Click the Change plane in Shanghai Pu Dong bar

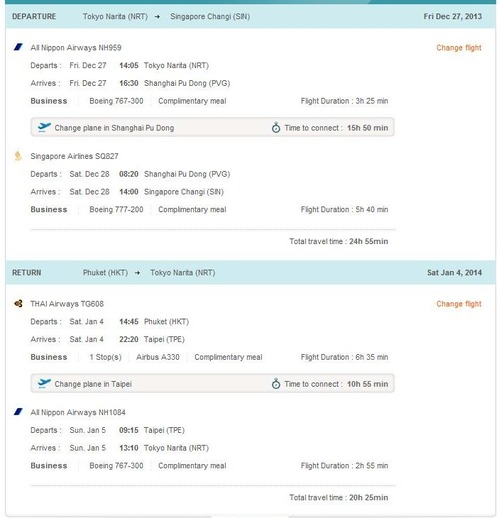click(x=213, y=127)
